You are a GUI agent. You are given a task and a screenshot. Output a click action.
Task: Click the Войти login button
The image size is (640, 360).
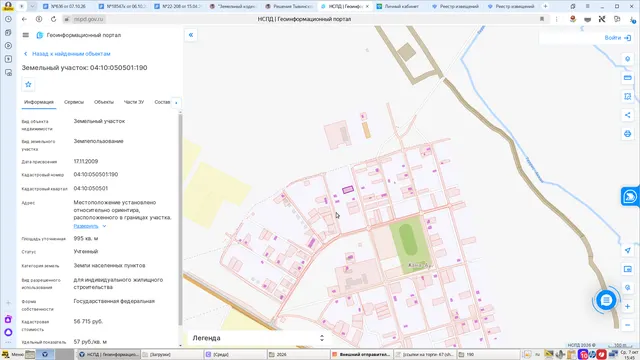[617, 38]
